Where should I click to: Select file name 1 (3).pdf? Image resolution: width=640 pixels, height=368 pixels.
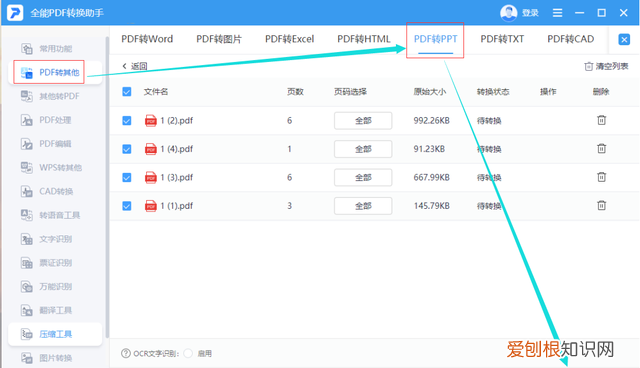[x=176, y=177]
